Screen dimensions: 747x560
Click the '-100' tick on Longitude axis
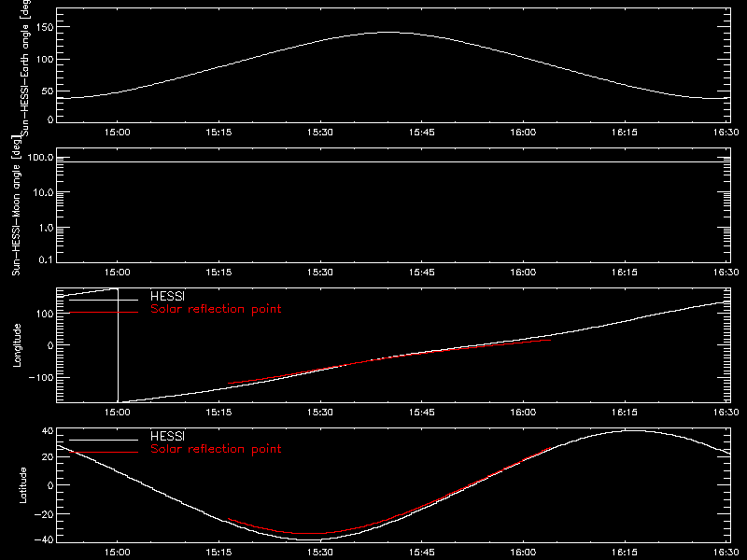(x=41, y=377)
